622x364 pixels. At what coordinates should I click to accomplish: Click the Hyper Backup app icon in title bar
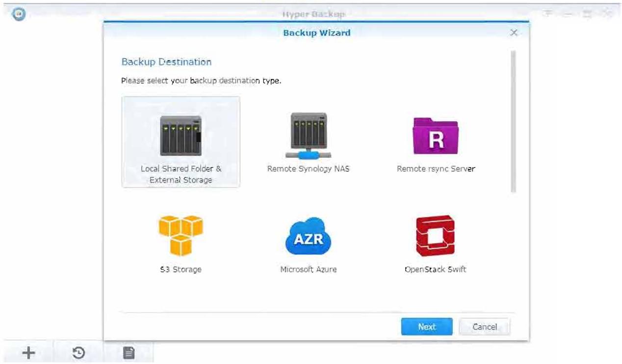tap(18, 15)
